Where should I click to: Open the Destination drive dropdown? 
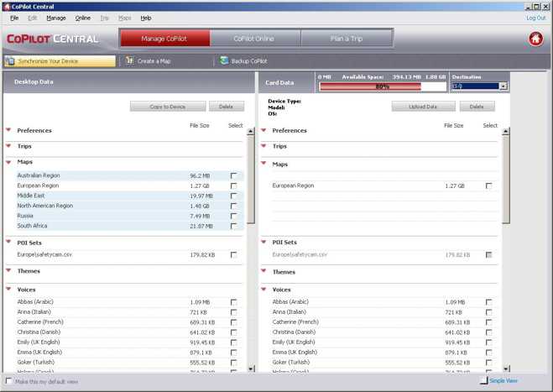pyautogui.click(x=503, y=86)
